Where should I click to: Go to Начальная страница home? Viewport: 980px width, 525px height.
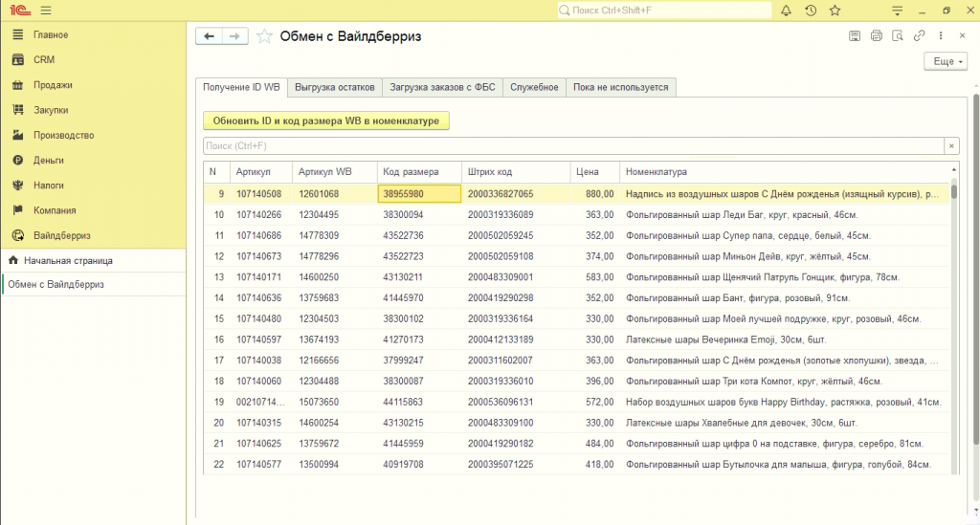(x=68, y=260)
